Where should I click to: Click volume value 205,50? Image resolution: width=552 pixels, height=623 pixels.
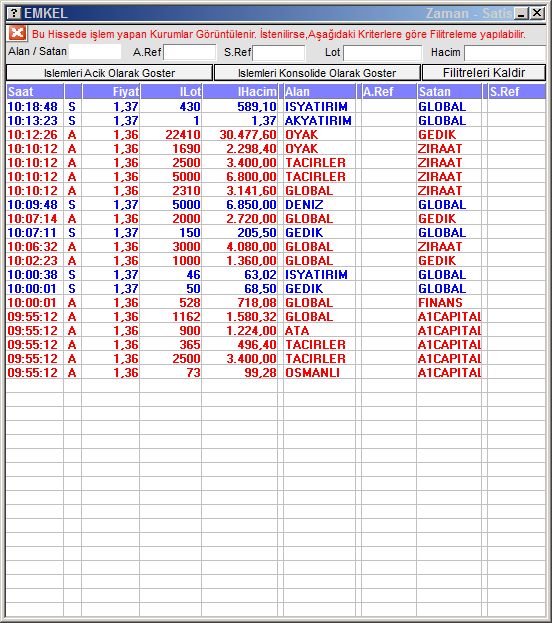pyautogui.click(x=257, y=232)
